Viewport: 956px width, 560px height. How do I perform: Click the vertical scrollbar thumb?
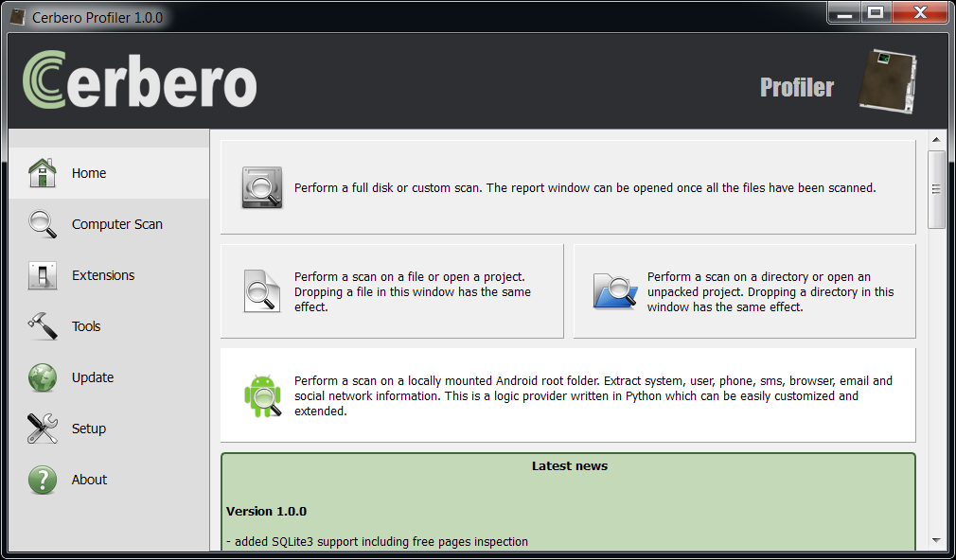(x=936, y=189)
